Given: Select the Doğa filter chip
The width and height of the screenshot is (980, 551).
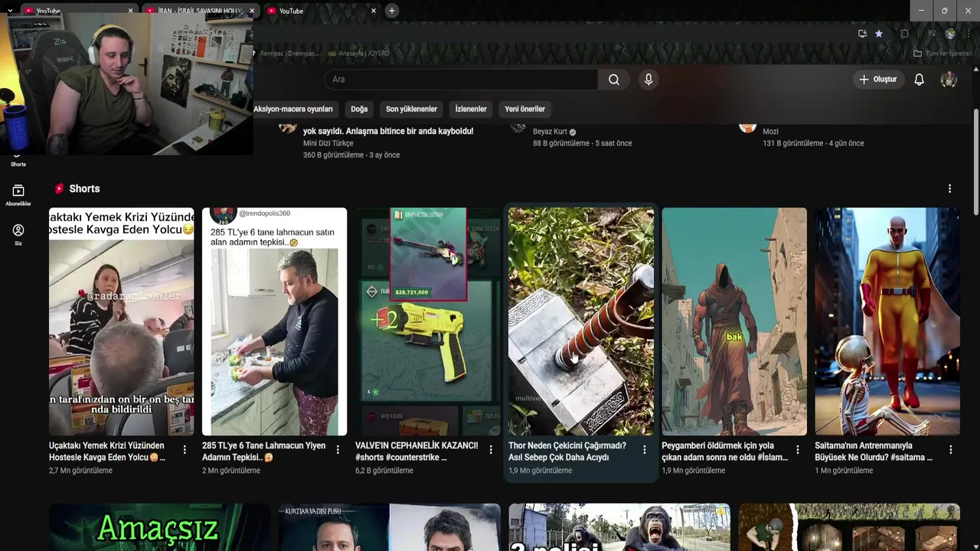Looking at the screenshot, I should (x=359, y=109).
